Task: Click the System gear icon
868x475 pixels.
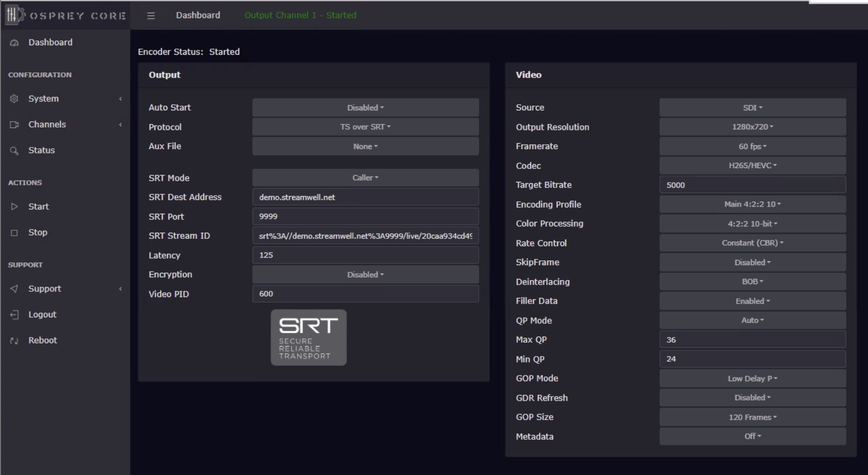Action: pyautogui.click(x=14, y=99)
